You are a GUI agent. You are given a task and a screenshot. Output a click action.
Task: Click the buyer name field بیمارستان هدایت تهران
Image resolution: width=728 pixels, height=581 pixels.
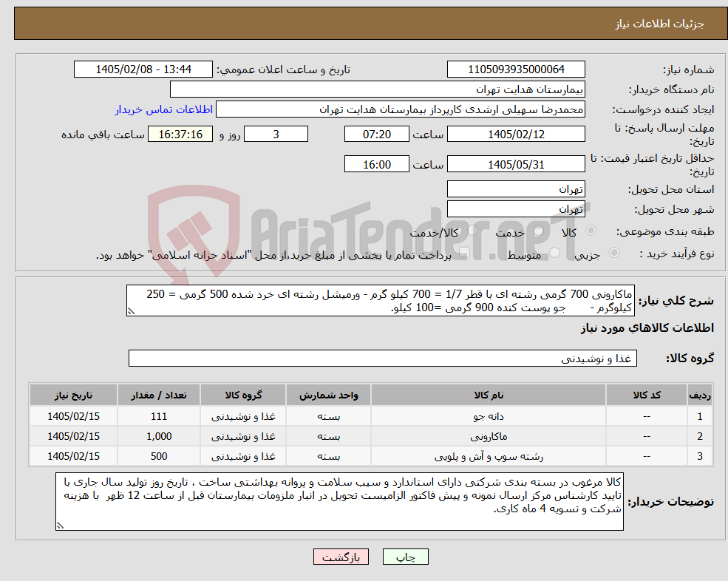[x=378, y=89]
